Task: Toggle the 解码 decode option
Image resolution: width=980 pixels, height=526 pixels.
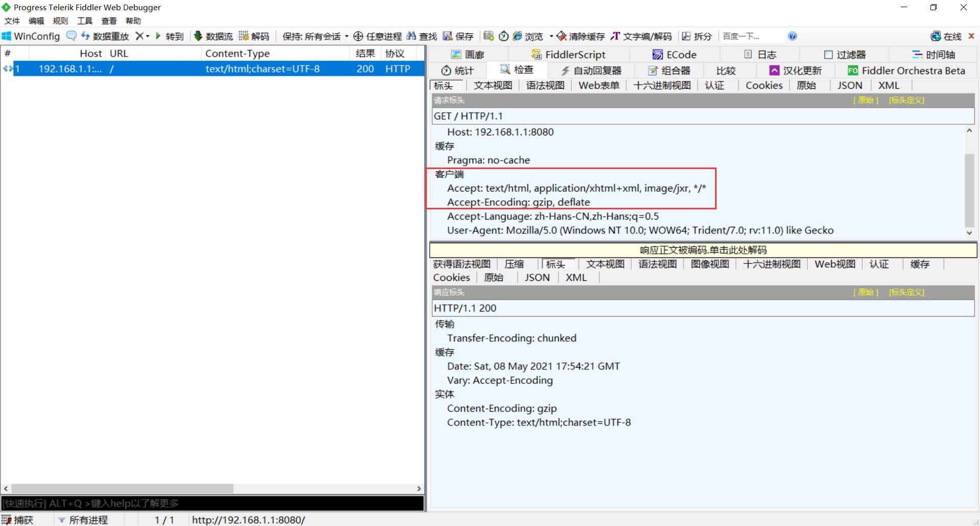Action: tap(254, 36)
